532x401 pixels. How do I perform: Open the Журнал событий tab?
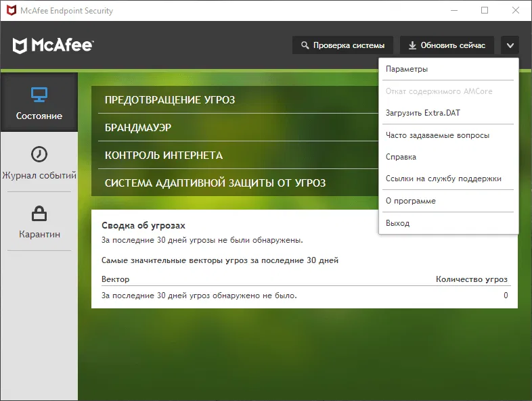pos(39,162)
